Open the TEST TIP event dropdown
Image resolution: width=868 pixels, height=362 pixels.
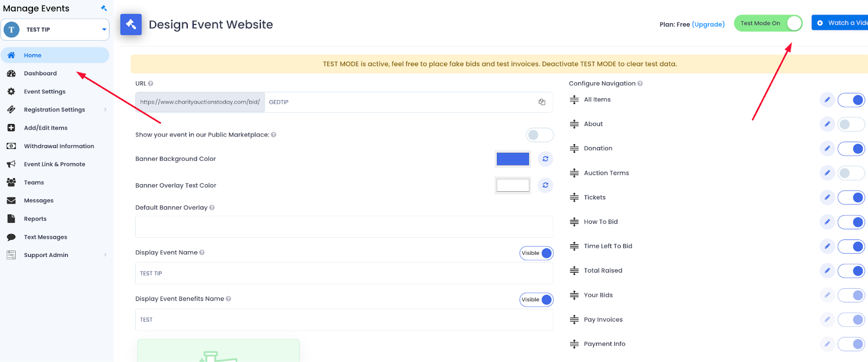click(x=55, y=30)
